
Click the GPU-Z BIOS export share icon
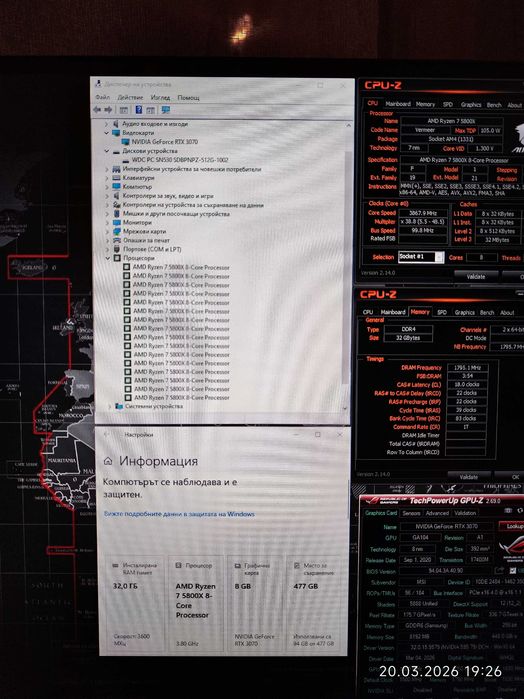click(499, 571)
